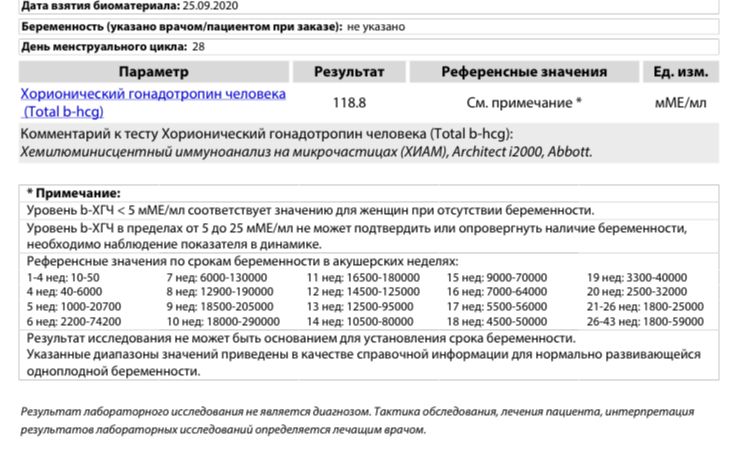Click the мМЕ/мл unit cell in the results row

click(680, 102)
